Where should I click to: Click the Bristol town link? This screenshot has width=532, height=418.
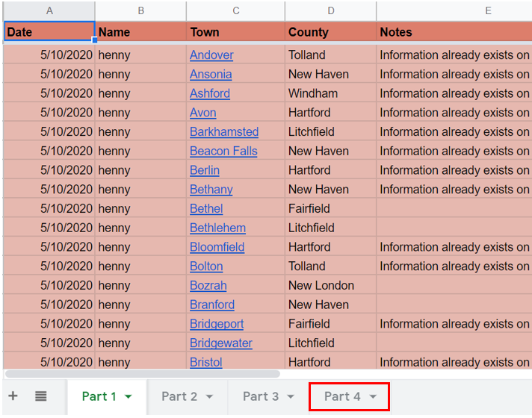point(206,362)
